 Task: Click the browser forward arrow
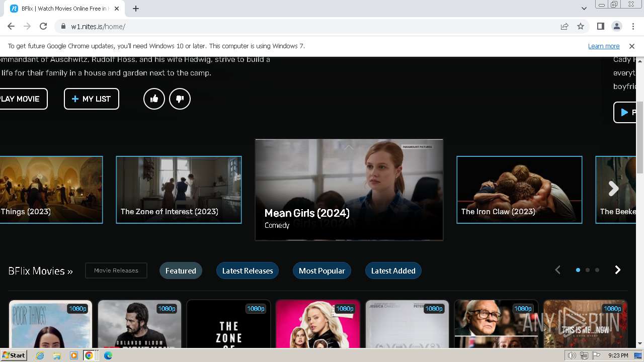click(x=27, y=26)
